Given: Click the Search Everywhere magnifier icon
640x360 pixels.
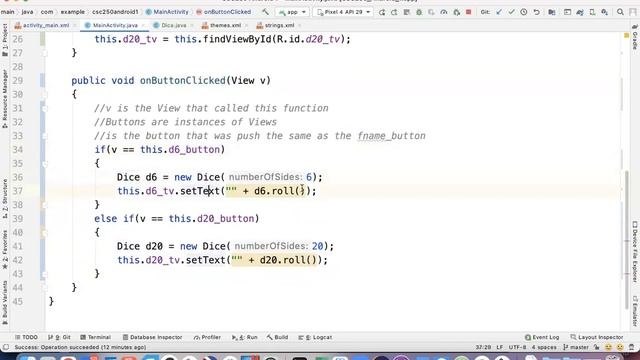Looking at the screenshot, I should click(620, 12).
